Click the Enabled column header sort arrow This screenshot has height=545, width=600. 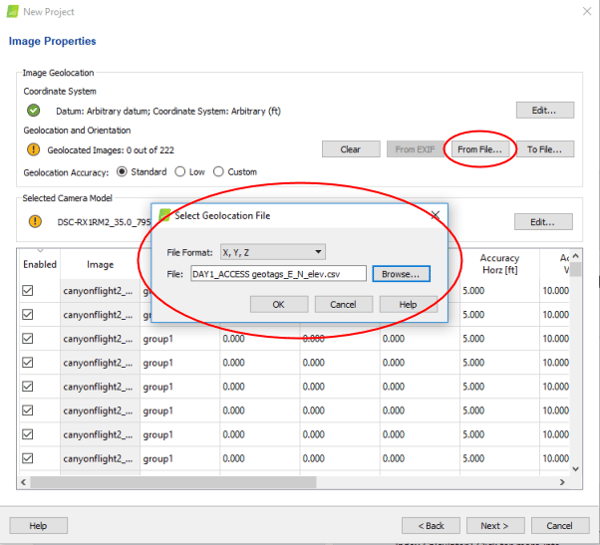point(40,250)
